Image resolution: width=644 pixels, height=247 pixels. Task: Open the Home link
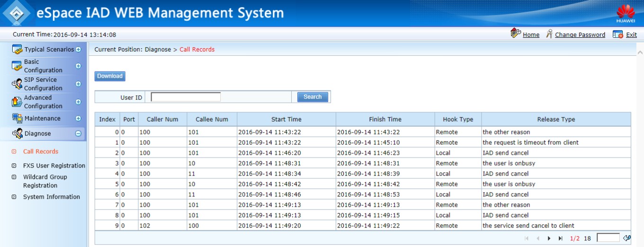[x=531, y=35]
